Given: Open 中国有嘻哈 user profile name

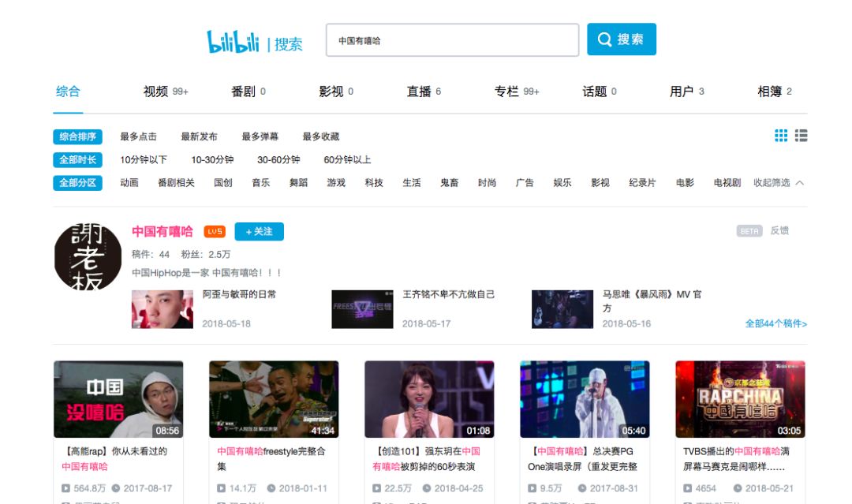Looking at the screenshot, I should tap(163, 231).
